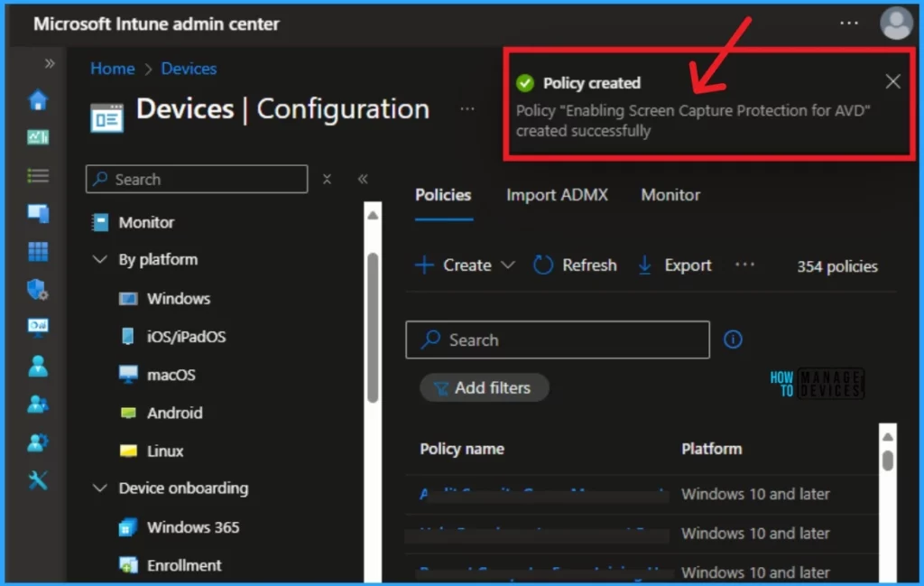Select the Windows platform
The height and width of the screenshot is (586, 924).
tap(179, 299)
